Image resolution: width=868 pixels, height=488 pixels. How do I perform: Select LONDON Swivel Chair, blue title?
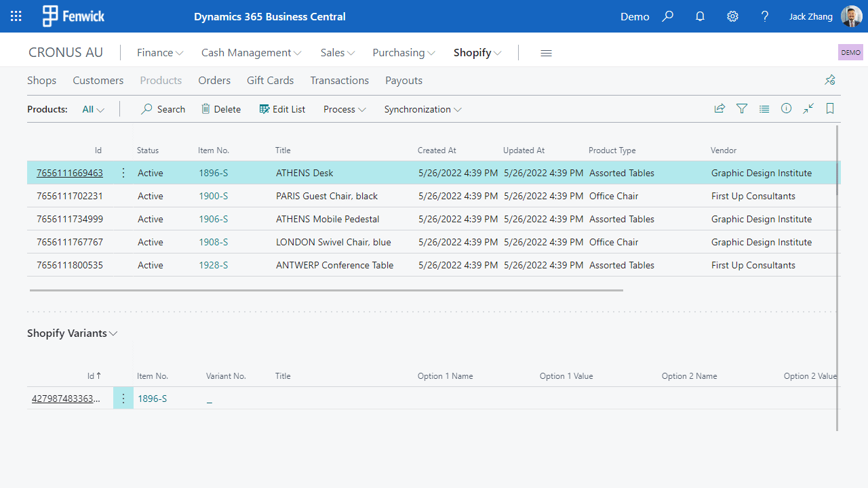coord(334,242)
